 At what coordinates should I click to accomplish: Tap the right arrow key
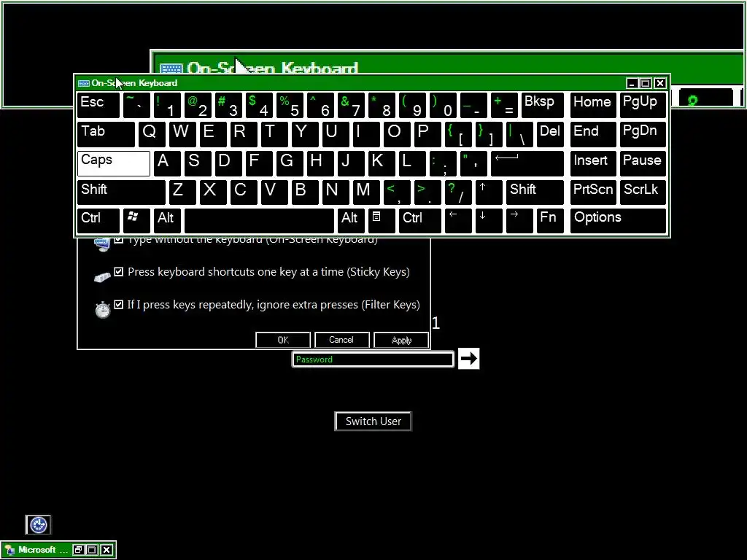(519, 221)
